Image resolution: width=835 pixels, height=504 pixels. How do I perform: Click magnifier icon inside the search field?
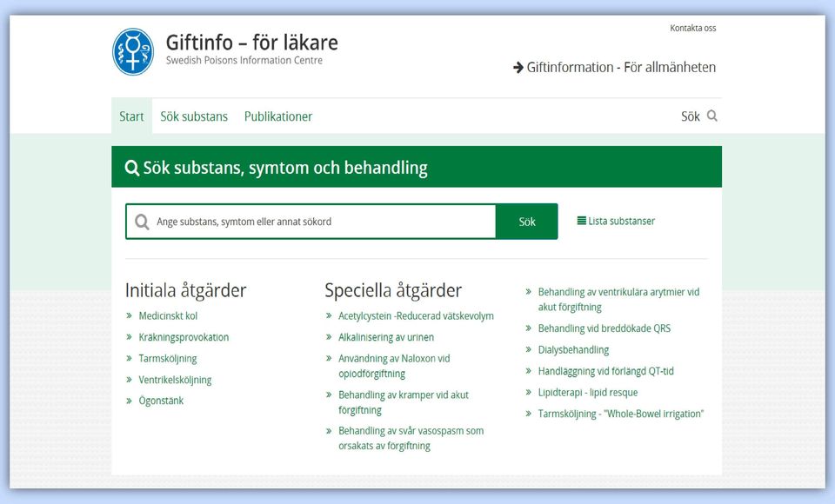[142, 222]
